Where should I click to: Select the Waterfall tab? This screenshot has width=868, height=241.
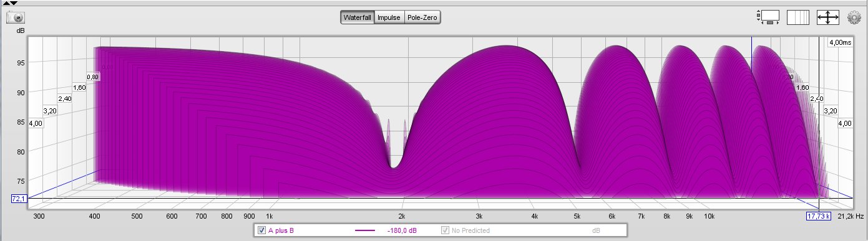click(358, 17)
